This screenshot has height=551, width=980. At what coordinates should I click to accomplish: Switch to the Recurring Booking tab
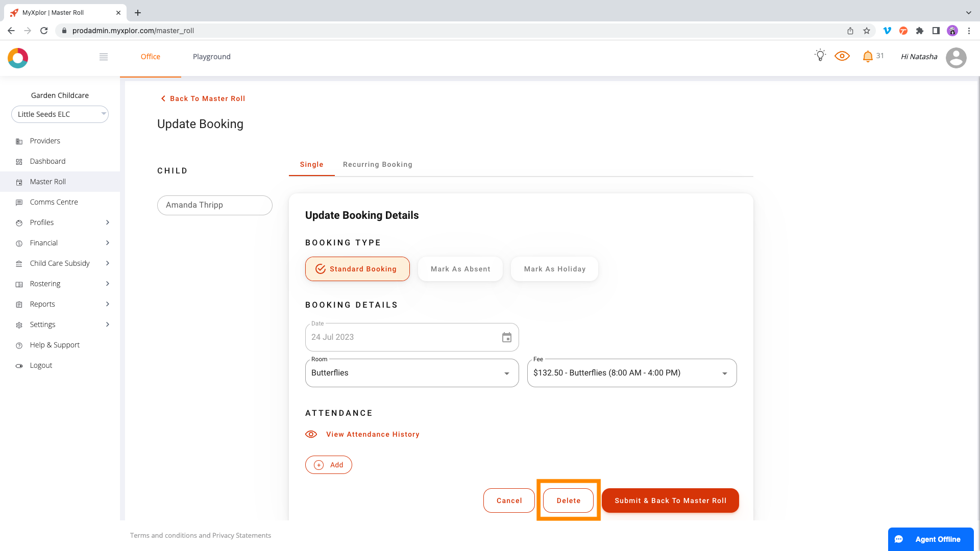[377, 164]
